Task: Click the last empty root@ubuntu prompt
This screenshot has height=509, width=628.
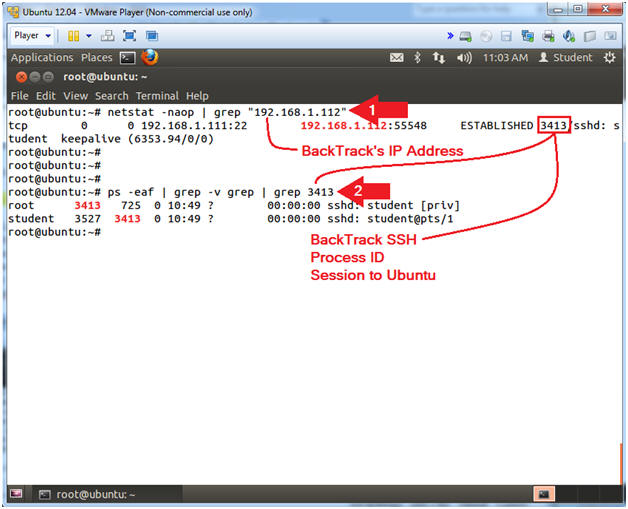Action: [54, 232]
